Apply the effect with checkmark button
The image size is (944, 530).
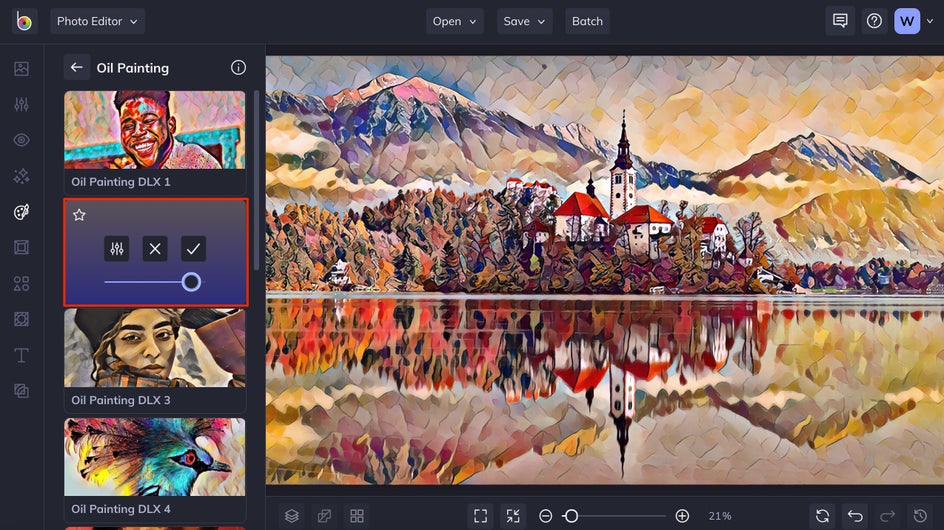pyautogui.click(x=193, y=249)
